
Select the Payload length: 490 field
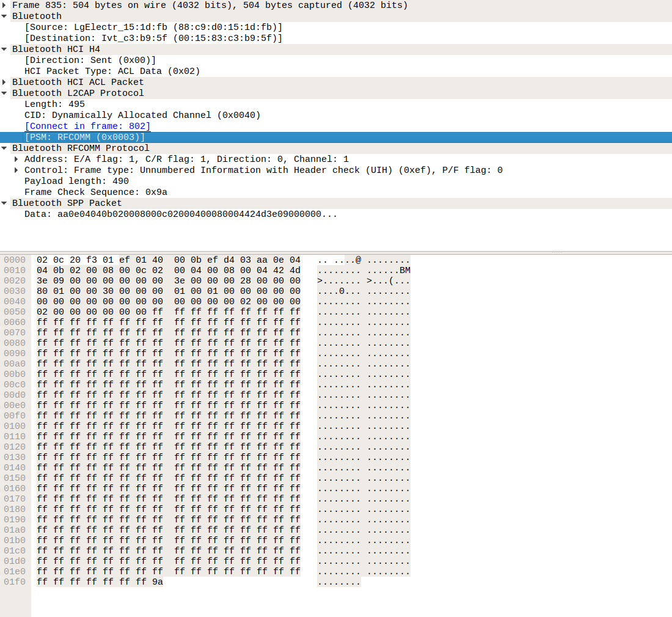pyautogui.click(x=76, y=181)
